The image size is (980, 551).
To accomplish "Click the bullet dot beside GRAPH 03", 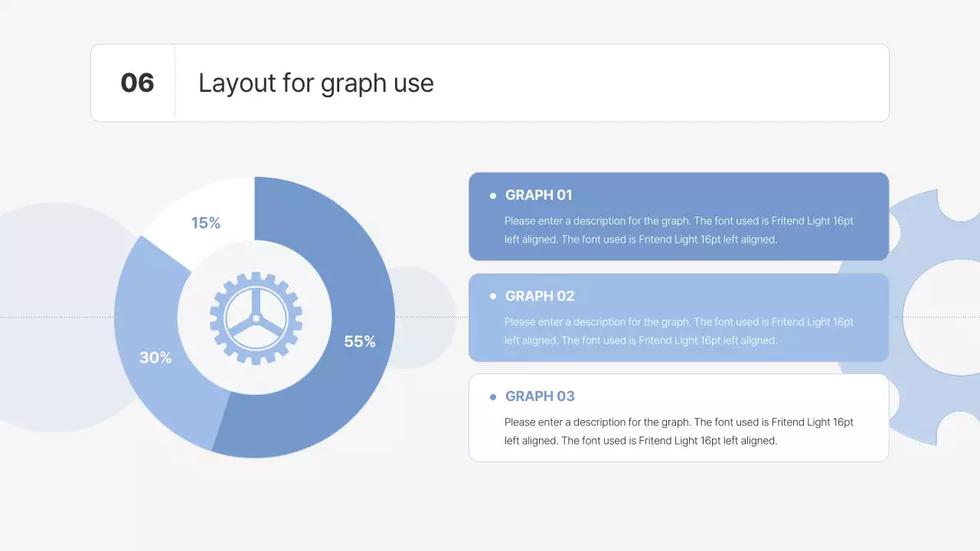I will click(x=493, y=396).
